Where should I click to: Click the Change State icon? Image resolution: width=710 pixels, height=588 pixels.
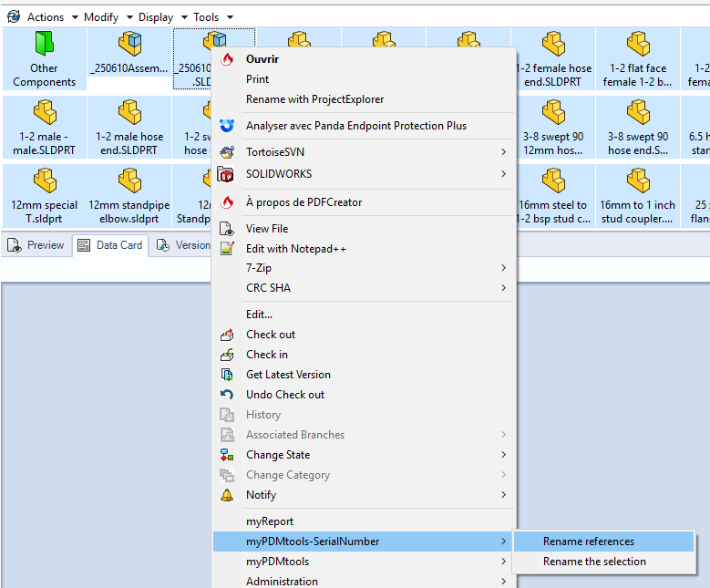[227, 455]
